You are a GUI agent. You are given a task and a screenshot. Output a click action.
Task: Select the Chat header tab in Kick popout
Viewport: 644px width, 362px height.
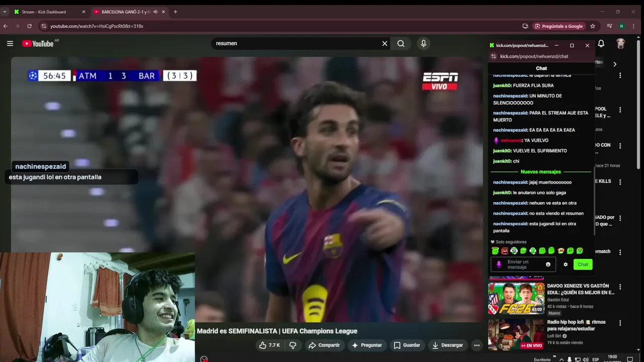pos(541,68)
